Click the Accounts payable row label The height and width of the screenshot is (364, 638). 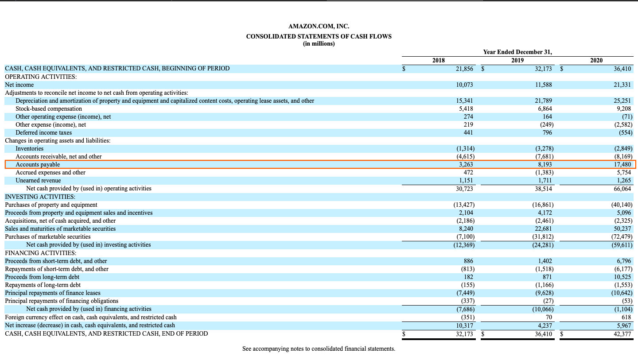click(x=38, y=165)
